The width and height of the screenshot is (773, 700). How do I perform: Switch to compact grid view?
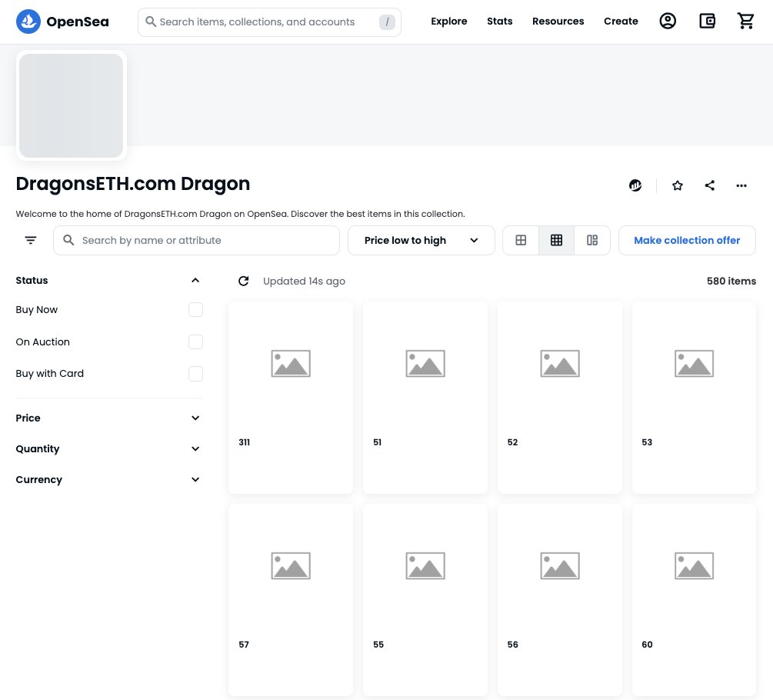click(x=556, y=240)
